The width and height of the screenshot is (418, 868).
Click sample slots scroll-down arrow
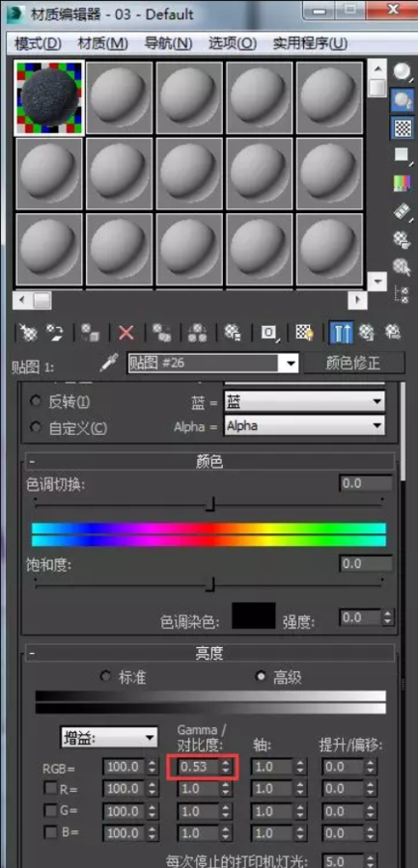(x=377, y=281)
